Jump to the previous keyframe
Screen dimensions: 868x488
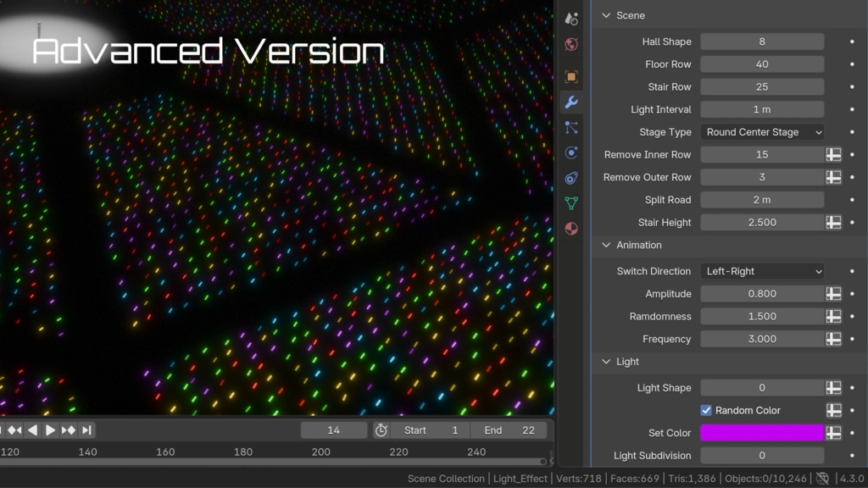coord(15,430)
